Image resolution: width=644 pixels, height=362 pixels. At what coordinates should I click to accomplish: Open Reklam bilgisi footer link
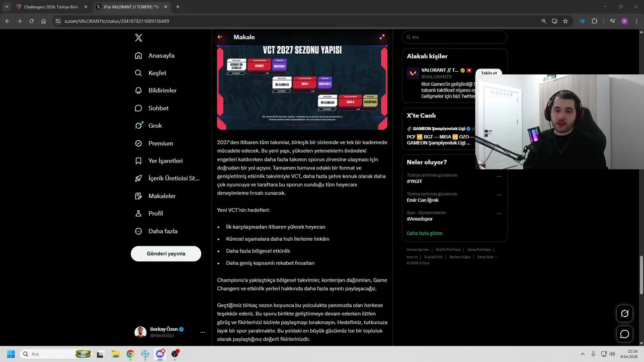tap(460, 257)
